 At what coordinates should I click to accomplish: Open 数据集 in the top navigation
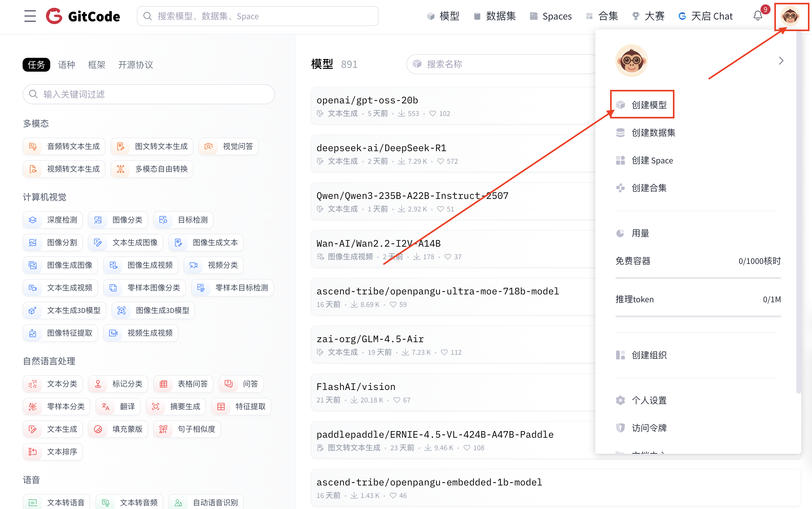coord(495,16)
